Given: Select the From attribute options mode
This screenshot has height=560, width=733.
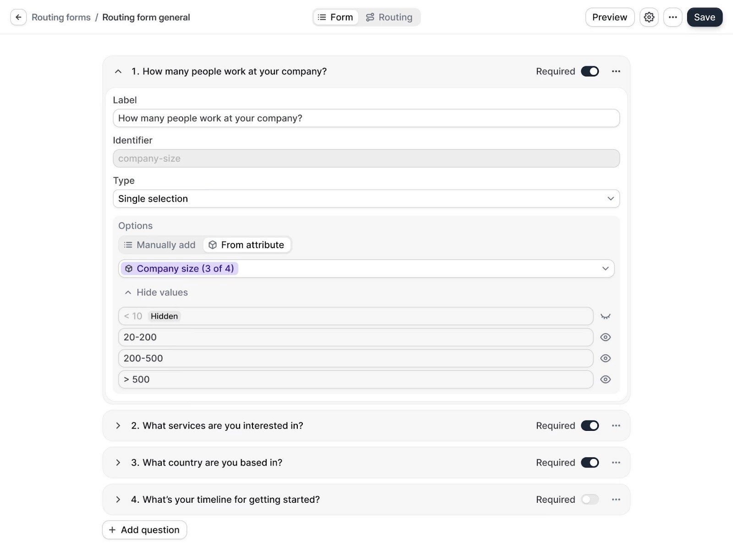Looking at the screenshot, I should coord(247,245).
